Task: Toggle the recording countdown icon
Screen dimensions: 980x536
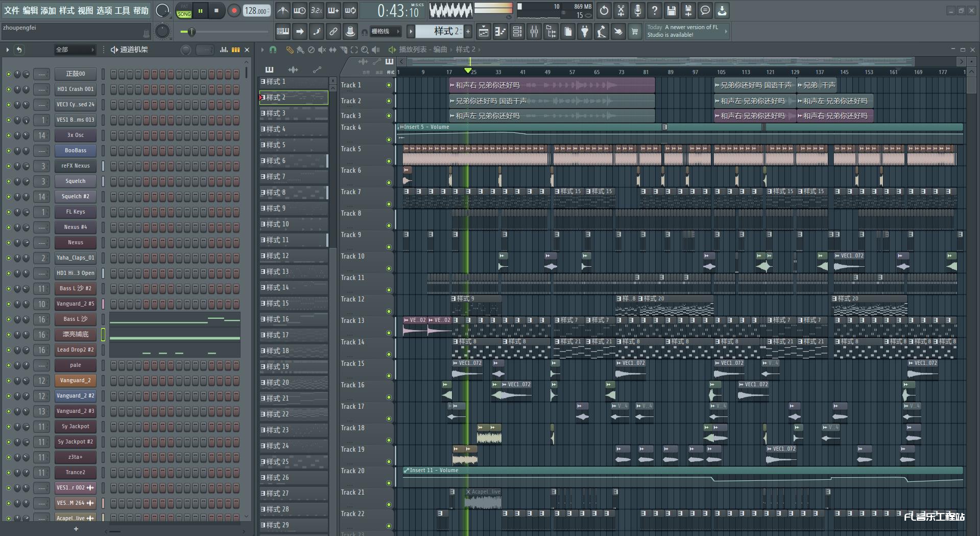Action: [x=317, y=10]
